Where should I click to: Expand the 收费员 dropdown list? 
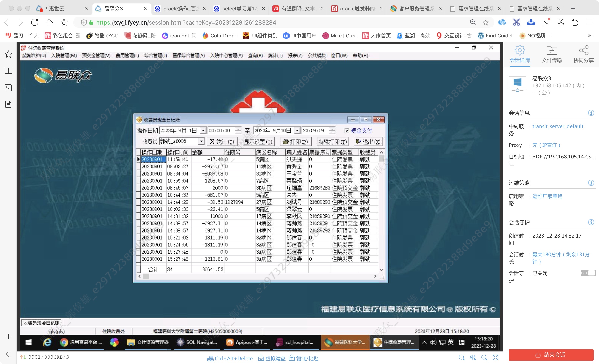[201, 141]
